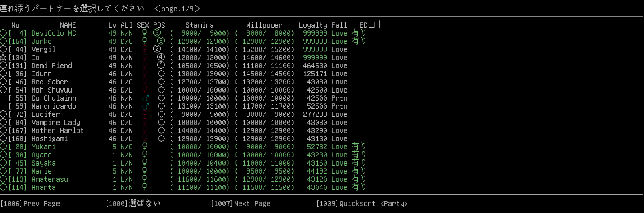The width and height of the screenshot is (644, 213).
Task: Click the NAME column header
Action: [68, 25]
